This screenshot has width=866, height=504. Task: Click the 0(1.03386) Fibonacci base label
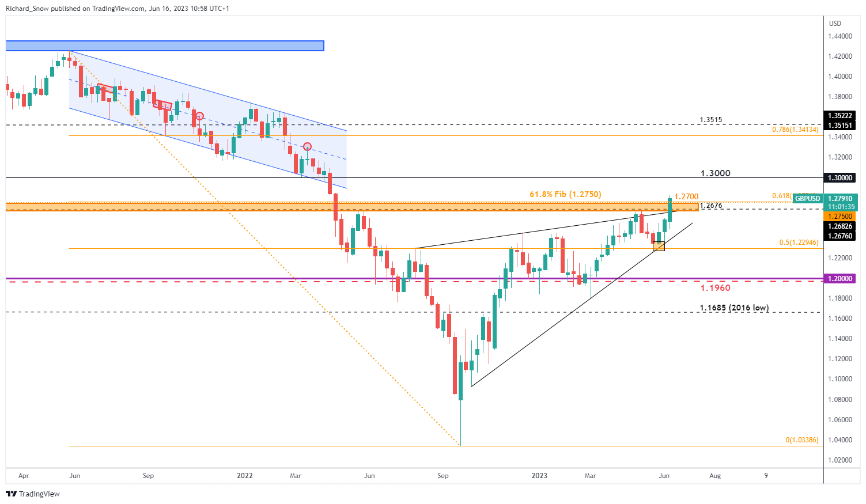coord(801,440)
